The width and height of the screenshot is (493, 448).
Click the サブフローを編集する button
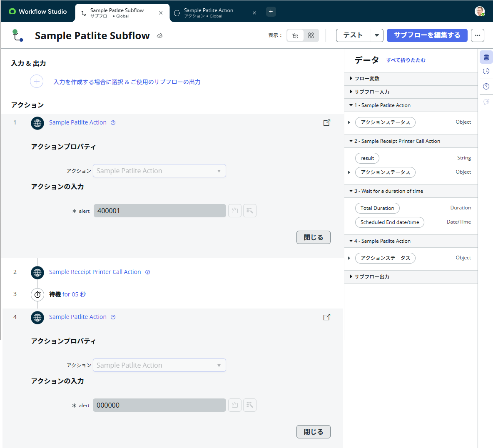[427, 35]
